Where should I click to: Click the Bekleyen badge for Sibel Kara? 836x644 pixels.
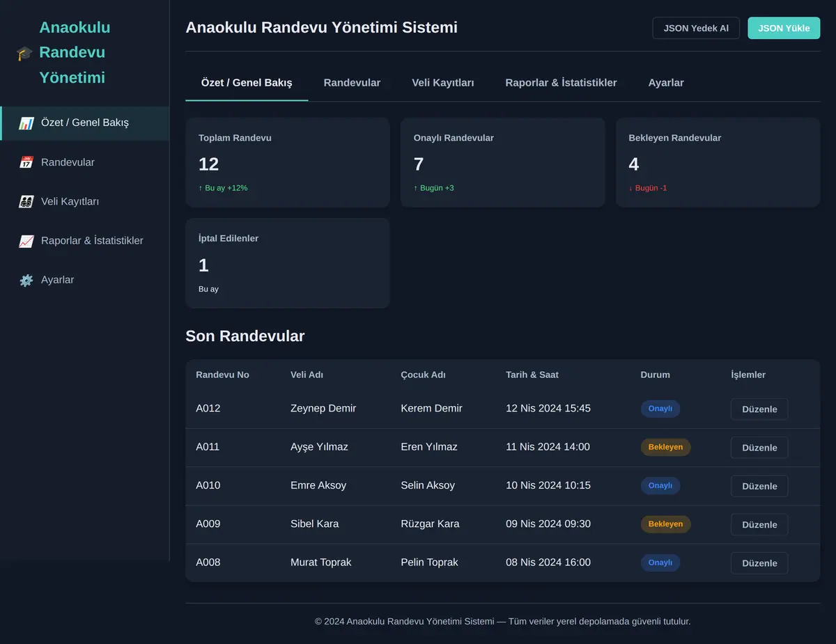(666, 524)
